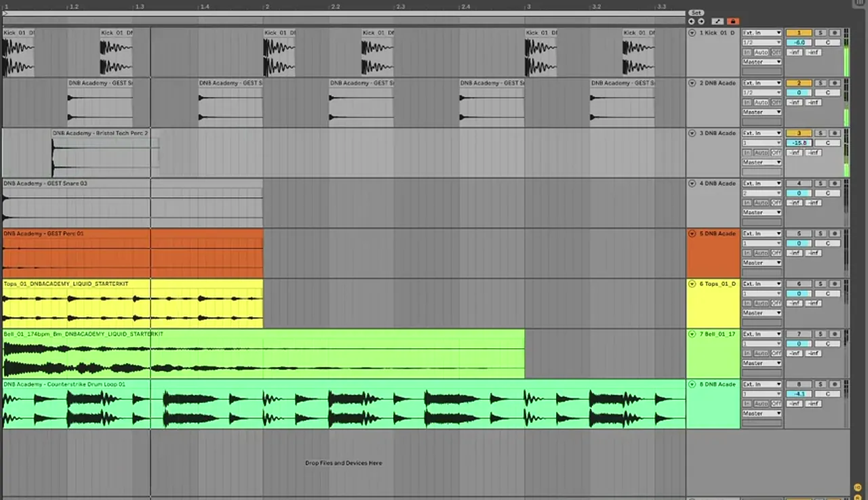Select the GEST Snare 03 clip

(133, 203)
